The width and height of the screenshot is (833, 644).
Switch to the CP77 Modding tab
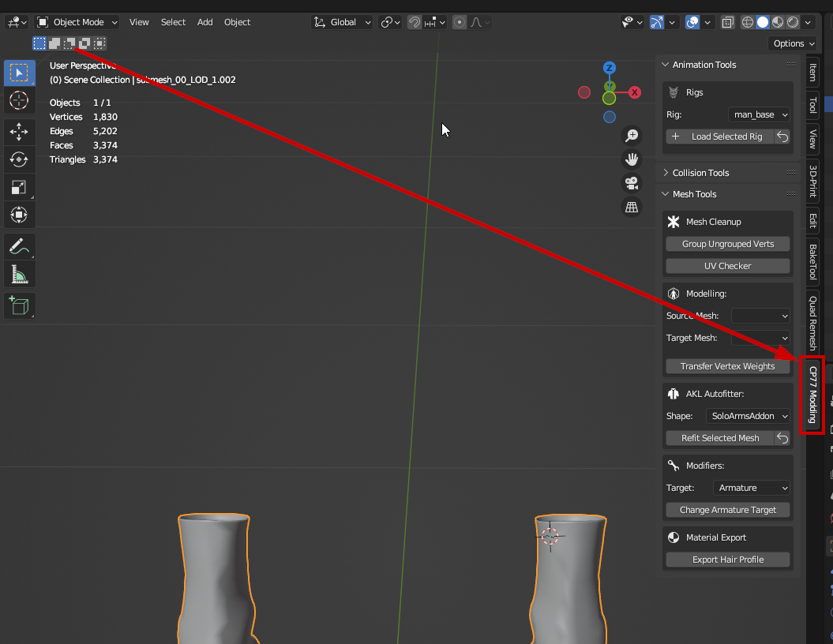coord(812,395)
